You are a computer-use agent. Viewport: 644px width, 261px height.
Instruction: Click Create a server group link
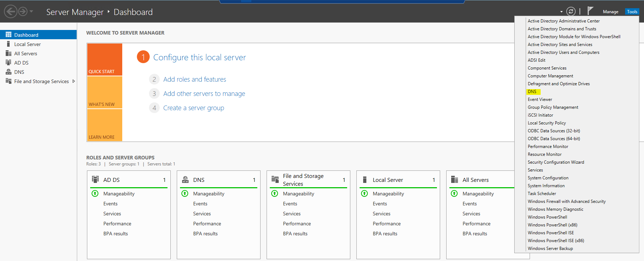(194, 108)
